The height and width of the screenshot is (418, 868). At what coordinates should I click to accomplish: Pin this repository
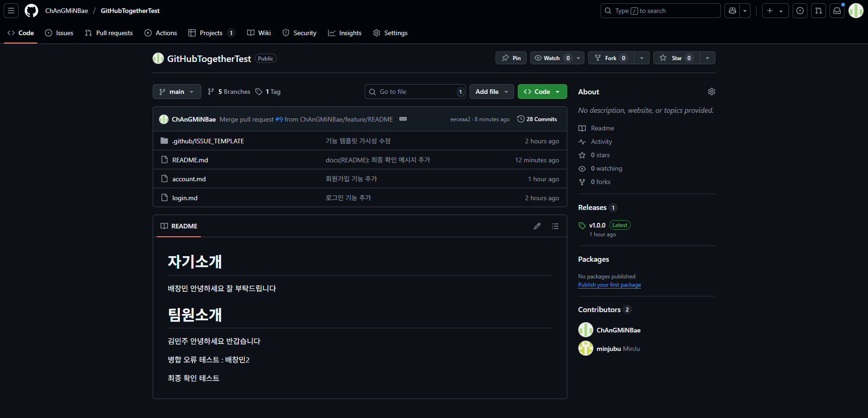click(511, 58)
